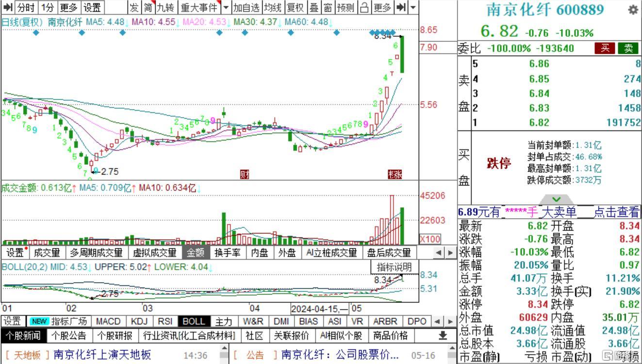Expand the dropdown arrow next to 重大事件
The width and height of the screenshot is (642, 364).
click(x=226, y=7)
